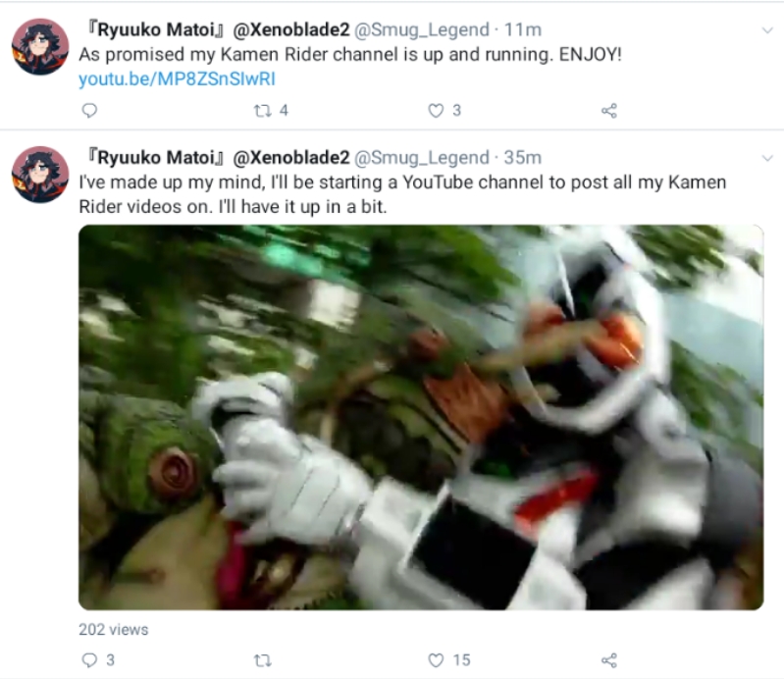Expand the first tweet's options chevron
Screen dimensions: 784x679
tap(767, 30)
